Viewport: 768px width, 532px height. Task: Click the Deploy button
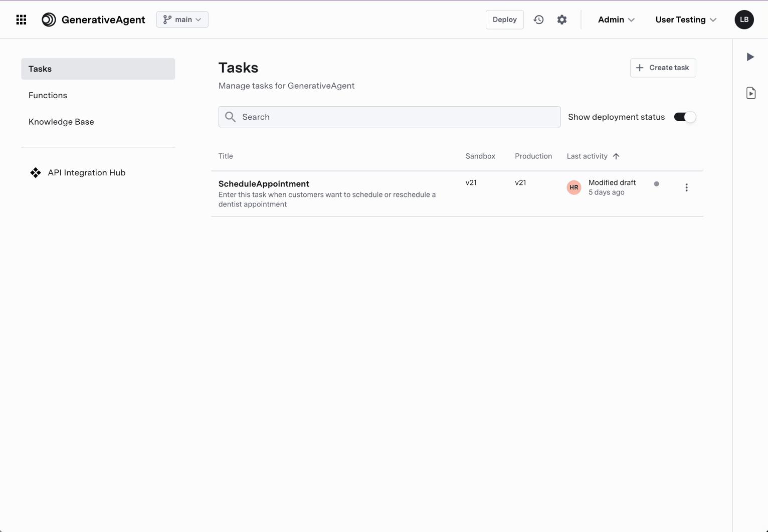coord(504,20)
